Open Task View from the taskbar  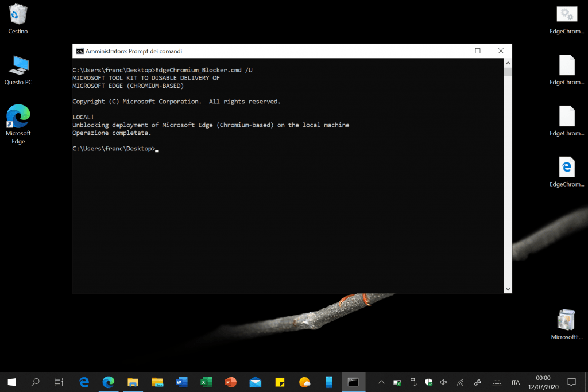(x=58, y=382)
